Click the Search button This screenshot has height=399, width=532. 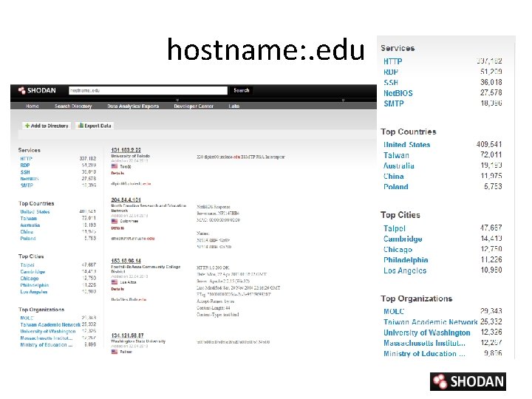tap(241, 90)
